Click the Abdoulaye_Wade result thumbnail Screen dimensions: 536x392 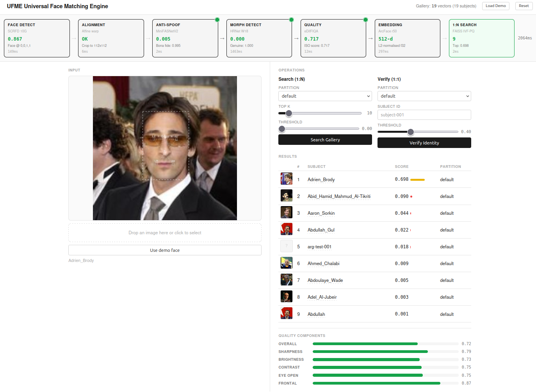287,280
